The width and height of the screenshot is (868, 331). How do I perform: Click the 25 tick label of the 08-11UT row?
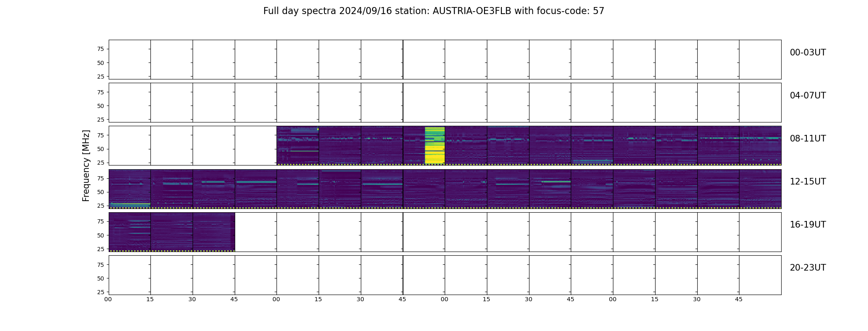click(x=100, y=163)
